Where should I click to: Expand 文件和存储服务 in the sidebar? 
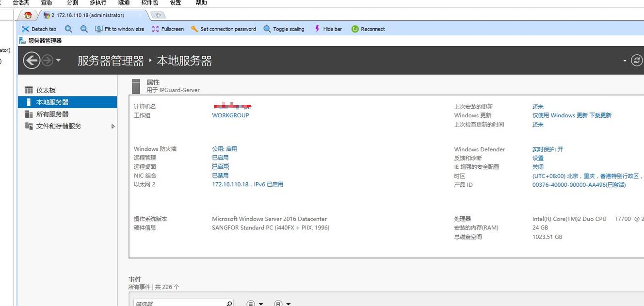point(113,126)
